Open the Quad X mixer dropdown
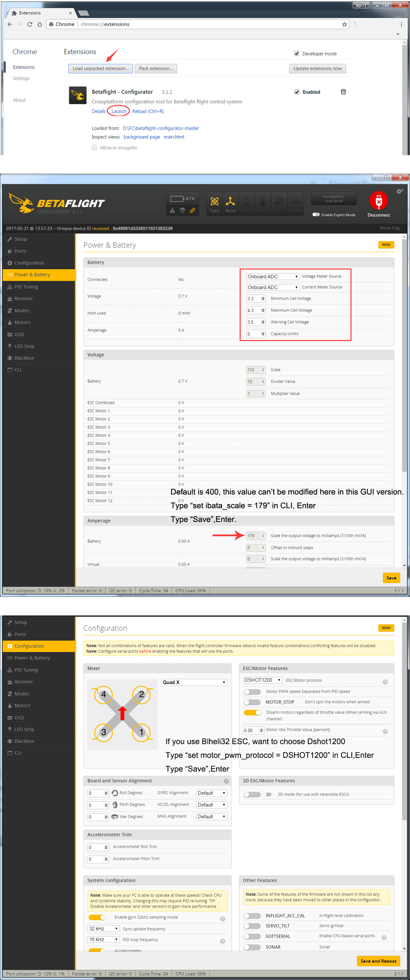410x980 pixels. click(x=194, y=682)
